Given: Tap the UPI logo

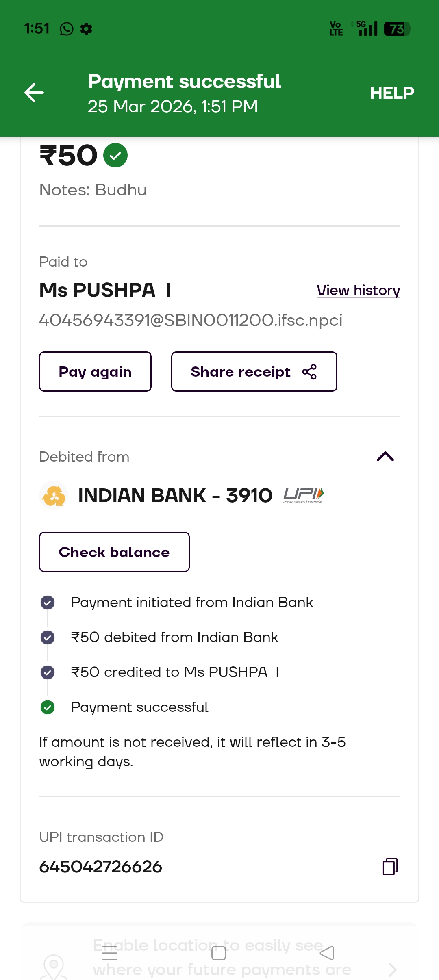Looking at the screenshot, I should click(x=303, y=495).
